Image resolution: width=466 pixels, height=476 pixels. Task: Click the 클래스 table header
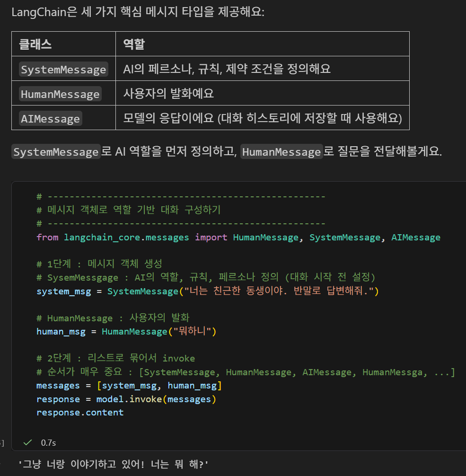[63, 44]
